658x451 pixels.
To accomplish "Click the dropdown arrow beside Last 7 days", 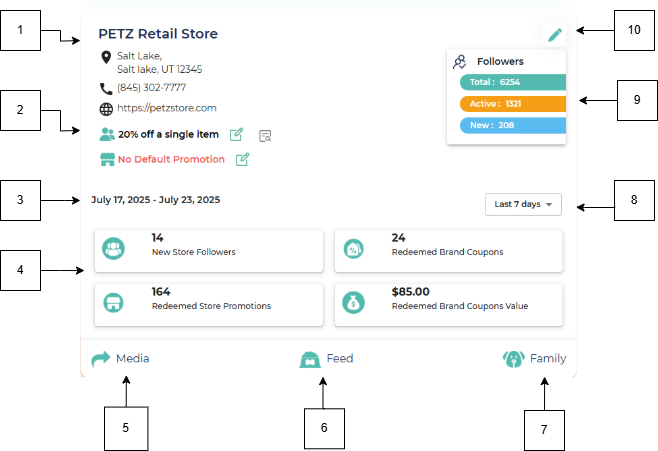I will coord(549,205).
